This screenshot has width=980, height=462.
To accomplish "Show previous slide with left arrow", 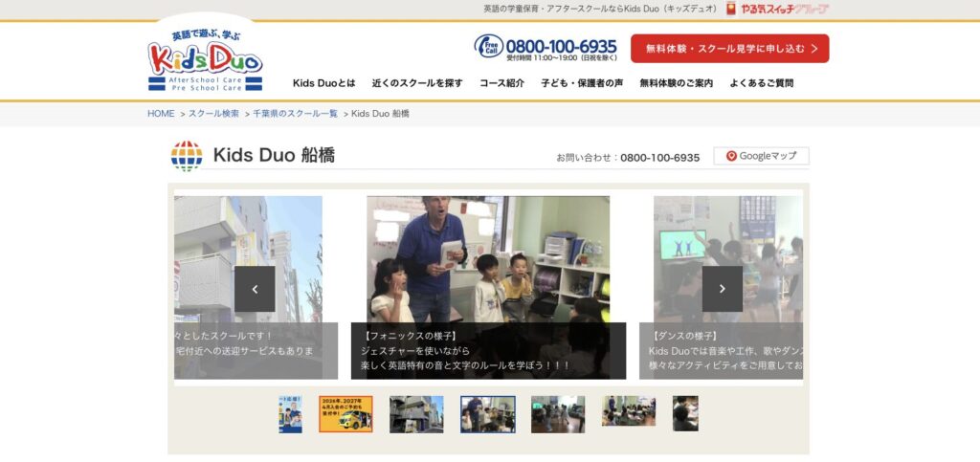I will coord(255,289).
